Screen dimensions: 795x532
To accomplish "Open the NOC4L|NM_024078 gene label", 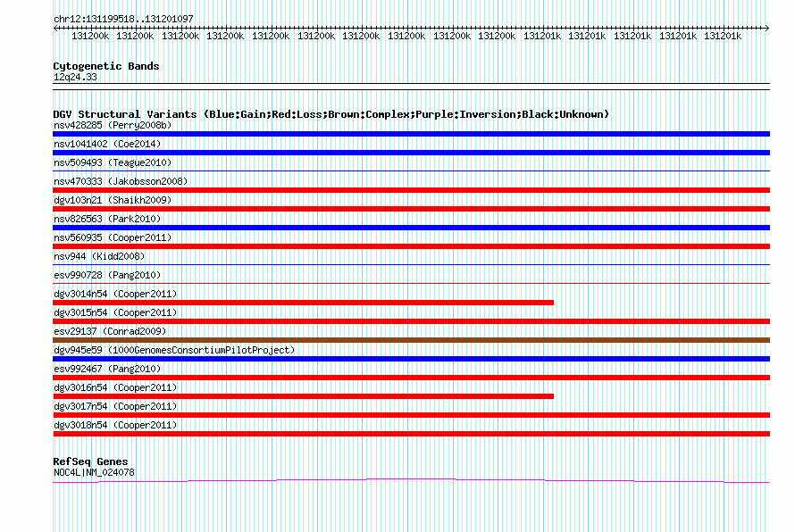I will click(x=94, y=473).
